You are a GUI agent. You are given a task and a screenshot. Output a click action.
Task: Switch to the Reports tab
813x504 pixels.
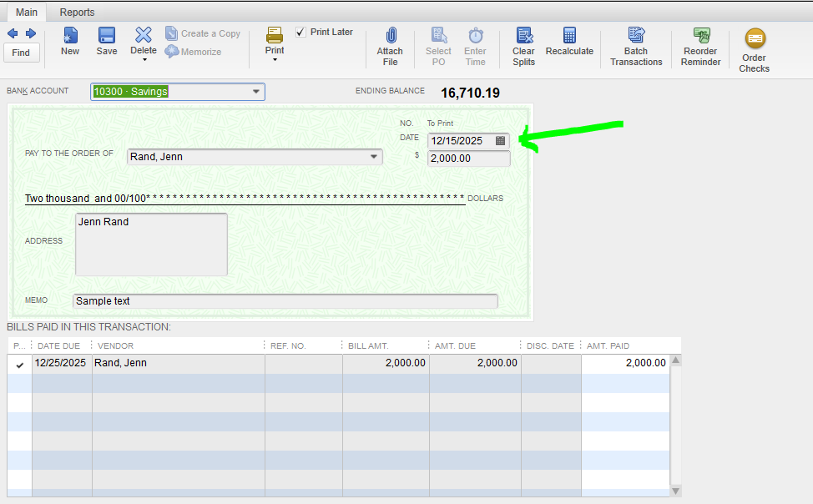[x=77, y=13]
